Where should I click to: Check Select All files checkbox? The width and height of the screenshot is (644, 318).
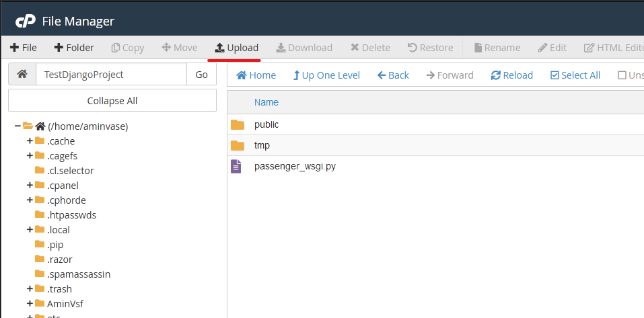tap(554, 75)
